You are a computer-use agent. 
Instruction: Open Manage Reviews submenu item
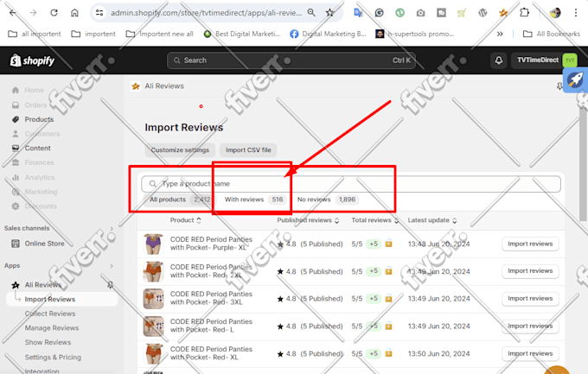coord(52,328)
